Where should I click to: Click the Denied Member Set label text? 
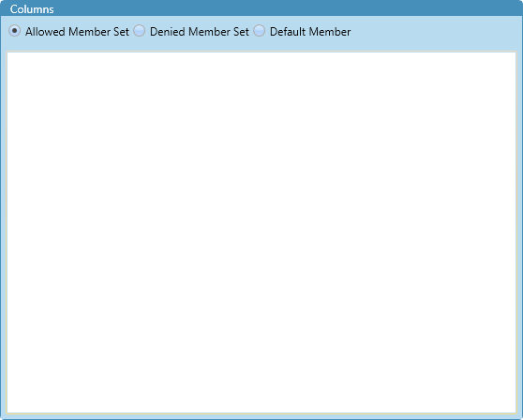tap(200, 32)
